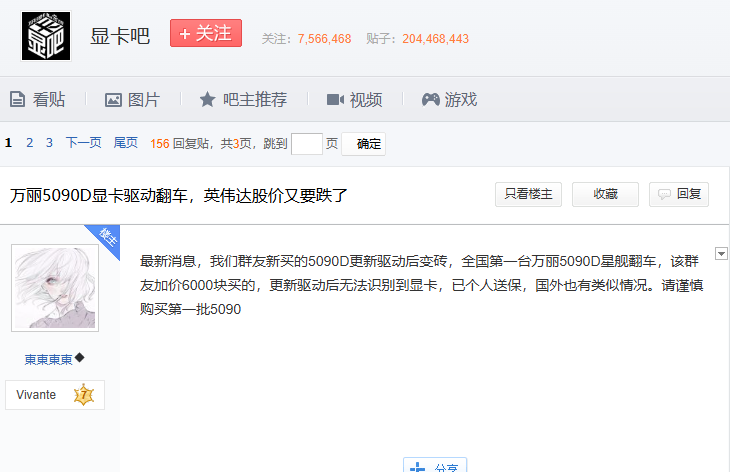Image resolution: width=730 pixels, height=472 pixels.
Task: Toggle 只看楼主 filter
Action: [528, 195]
